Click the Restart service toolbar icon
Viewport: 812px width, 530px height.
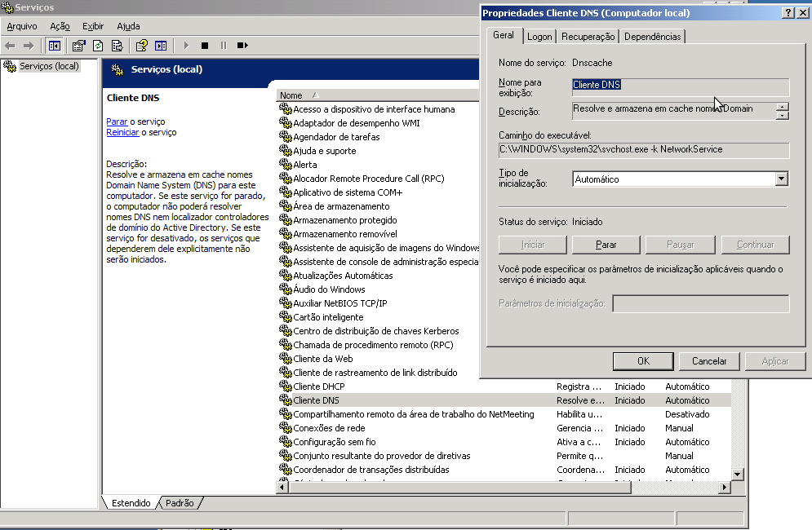pos(242,46)
